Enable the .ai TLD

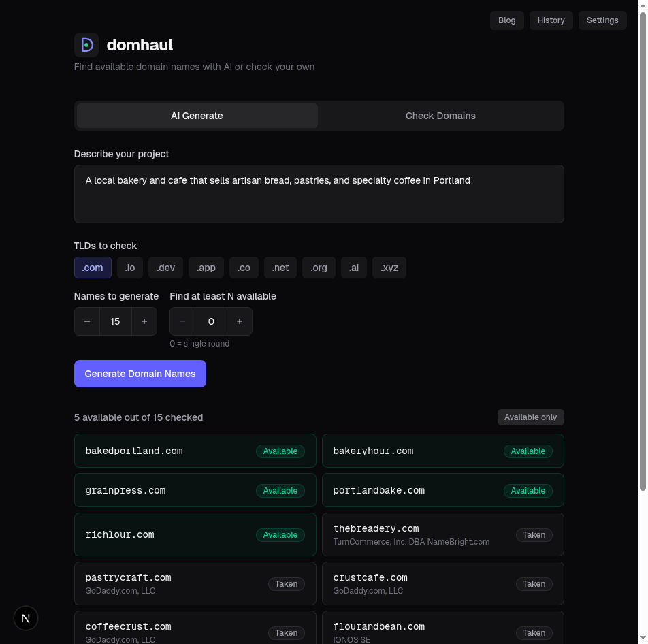tap(353, 268)
